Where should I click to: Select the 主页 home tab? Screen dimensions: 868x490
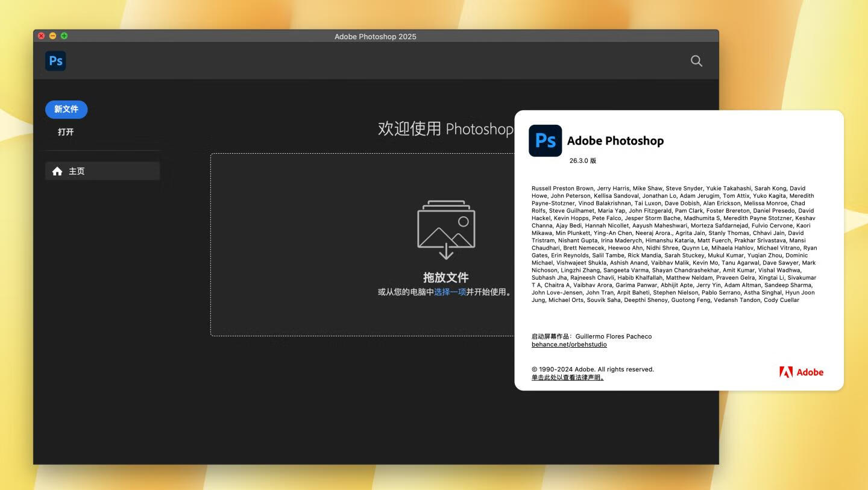pyautogui.click(x=102, y=171)
